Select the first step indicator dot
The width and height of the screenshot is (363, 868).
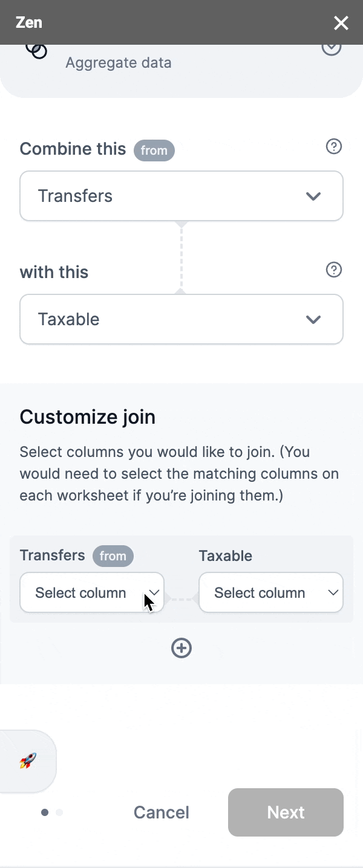pos(45,812)
